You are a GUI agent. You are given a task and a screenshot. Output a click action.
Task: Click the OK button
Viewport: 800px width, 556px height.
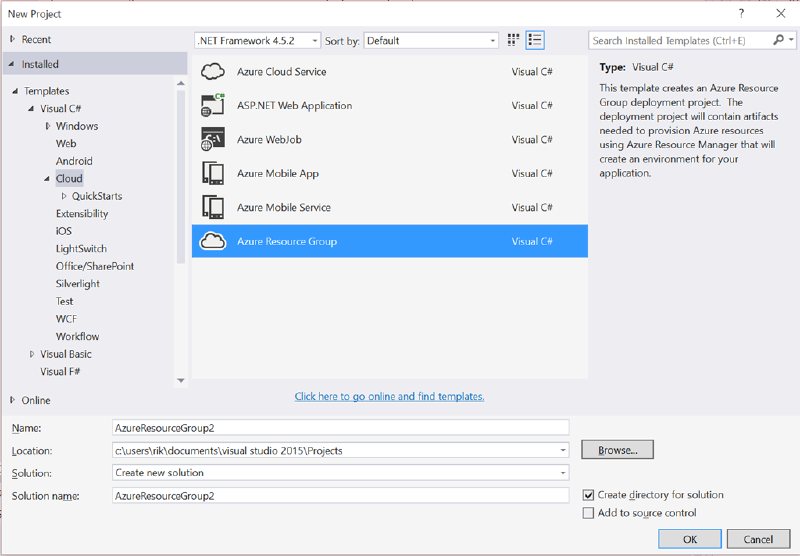tap(690, 539)
